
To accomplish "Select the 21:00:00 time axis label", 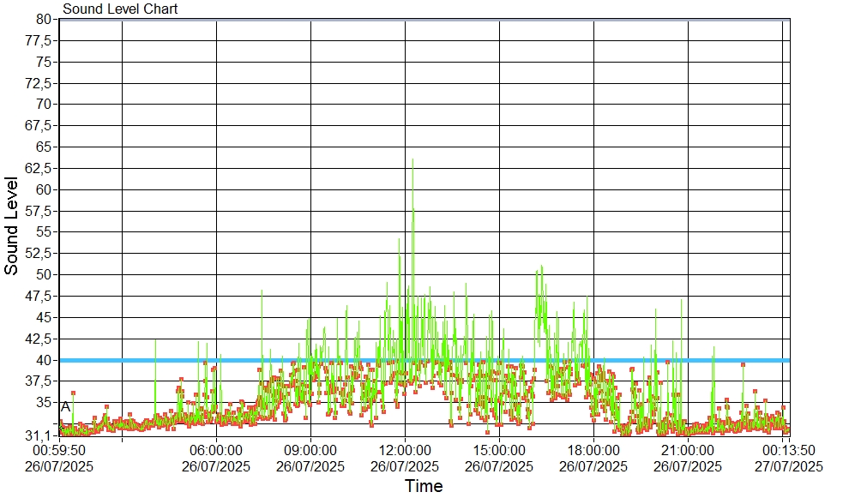I will point(688,450).
